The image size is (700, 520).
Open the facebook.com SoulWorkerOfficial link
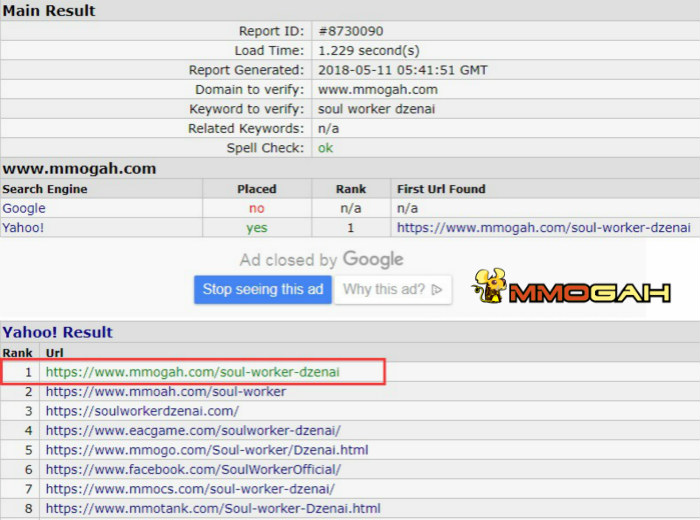(193, 470)
